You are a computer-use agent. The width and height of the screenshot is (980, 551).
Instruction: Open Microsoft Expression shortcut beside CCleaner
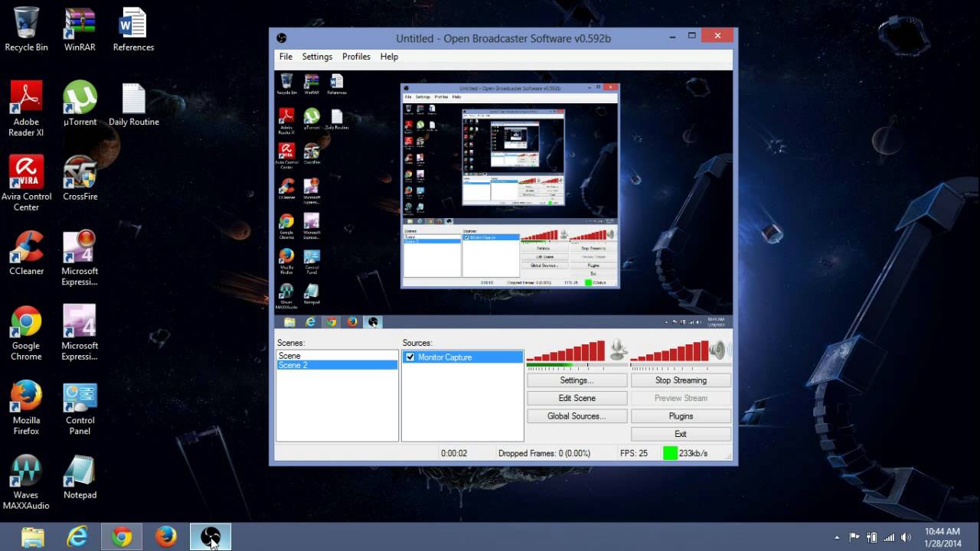tap(80, 258)
